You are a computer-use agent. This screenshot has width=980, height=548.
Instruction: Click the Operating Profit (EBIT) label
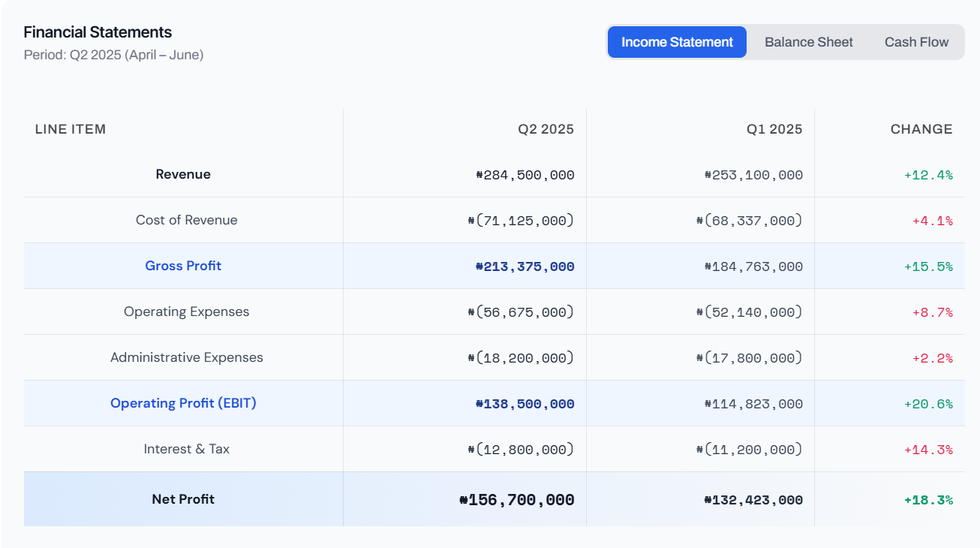coord(183,403)
